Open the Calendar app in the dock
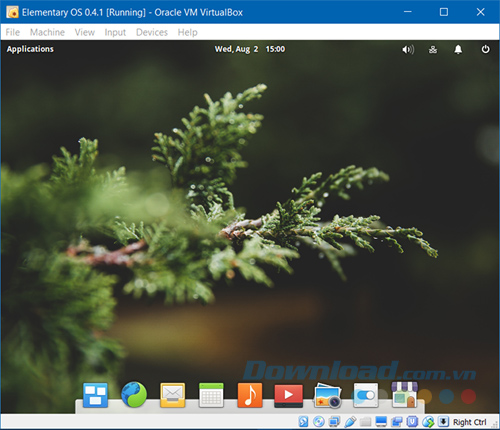The height and width of the screenshot is (430, 500). (x=211, y=395)
